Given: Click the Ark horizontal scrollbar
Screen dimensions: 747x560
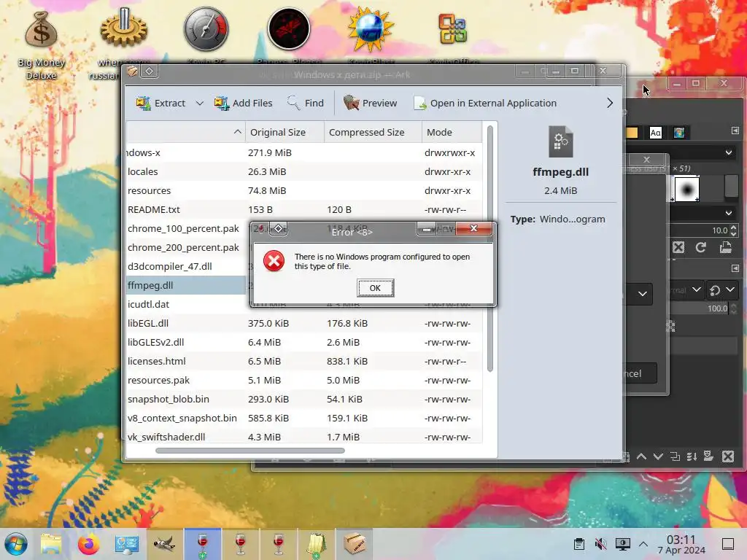Looking at the screenshot, I should 250,451.
